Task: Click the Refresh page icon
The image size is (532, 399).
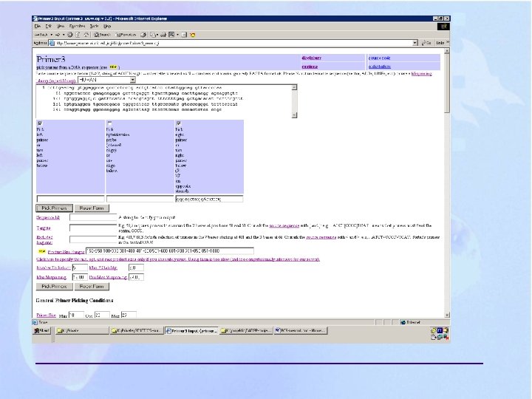Action: point(78,35)
